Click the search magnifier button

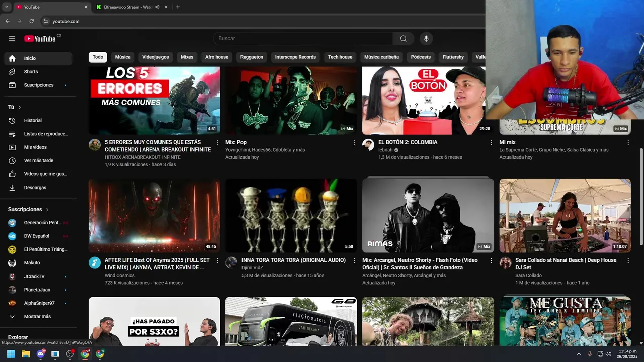click(x=404, y=39)
